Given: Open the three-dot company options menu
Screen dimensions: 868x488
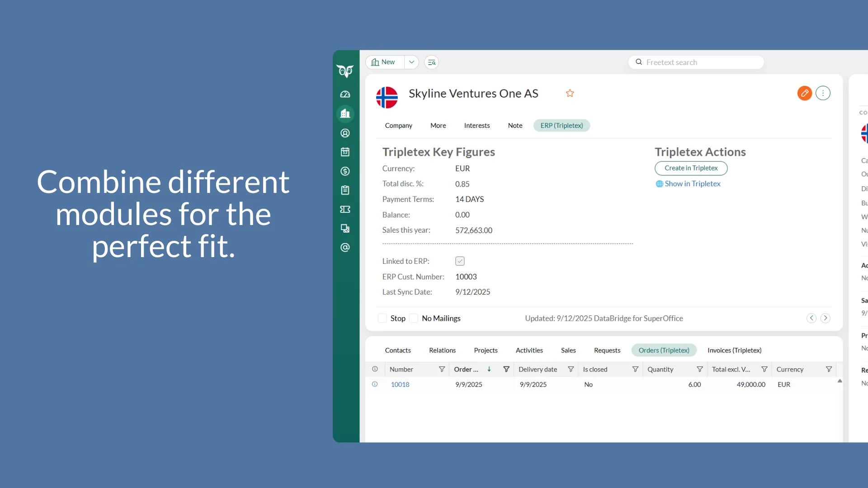Looking at the screenshot, I should [x=823, y=93].
